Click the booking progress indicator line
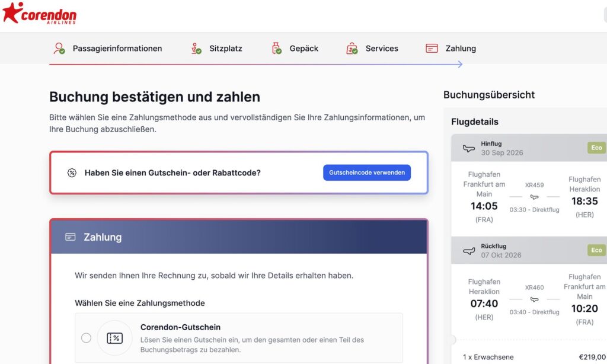Viewport: 607px width, 364px height. pyautogui.click(x=255, y=64)
